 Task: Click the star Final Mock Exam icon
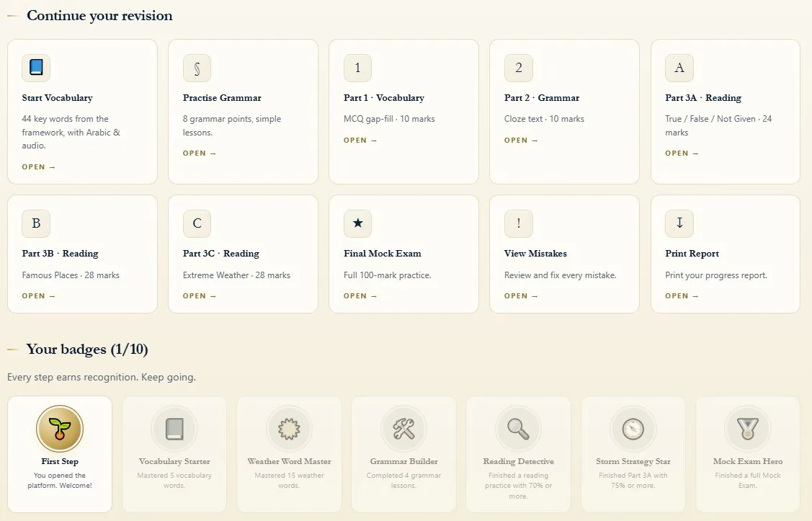coord(358,223)
